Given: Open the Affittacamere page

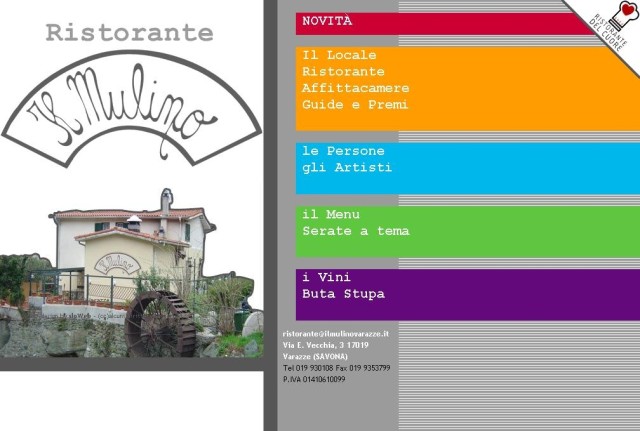Looking at the screenshot, I should (356, 88).
